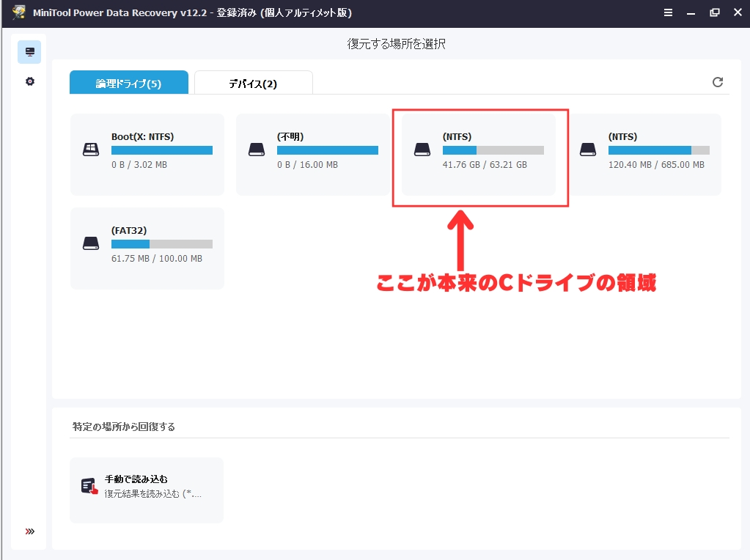Click the 0 B / 16.00 MB text
The height and width of the screenshot is (560, 750).
coord(308,164)
